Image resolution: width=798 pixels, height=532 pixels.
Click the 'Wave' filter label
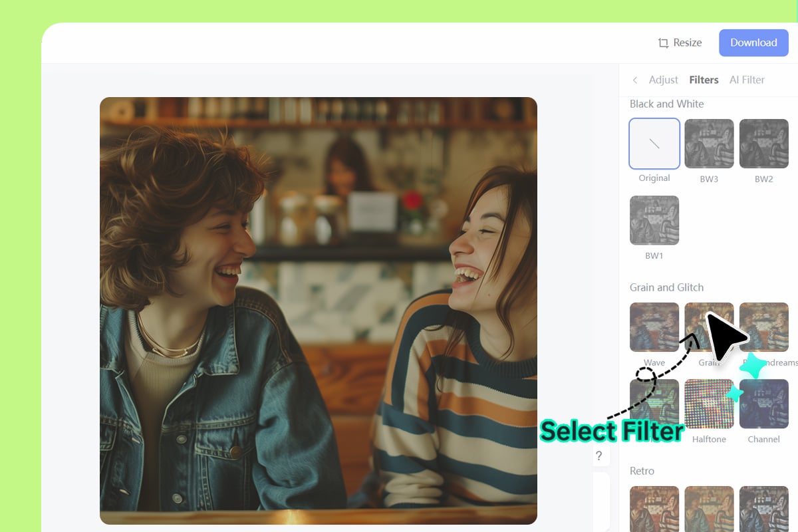click(654, 362)
